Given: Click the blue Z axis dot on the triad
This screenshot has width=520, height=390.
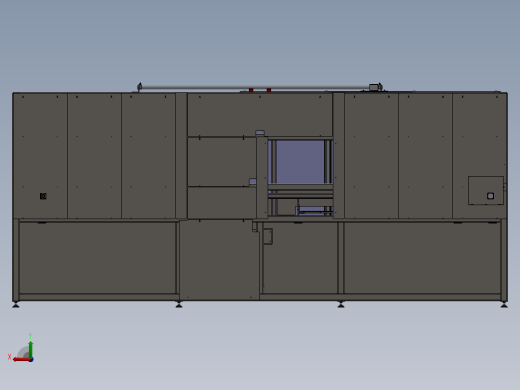Looking at the screenshot, I should [31, 360].
